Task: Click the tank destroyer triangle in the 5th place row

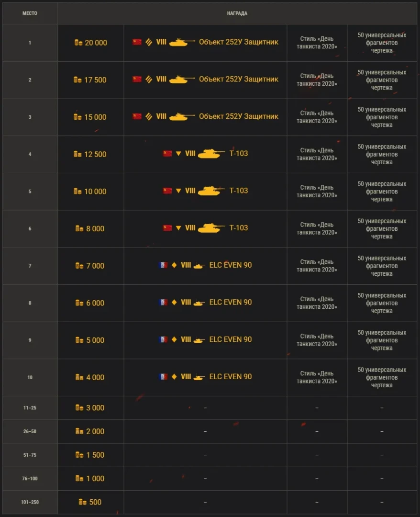Action: tap(178, 191)
